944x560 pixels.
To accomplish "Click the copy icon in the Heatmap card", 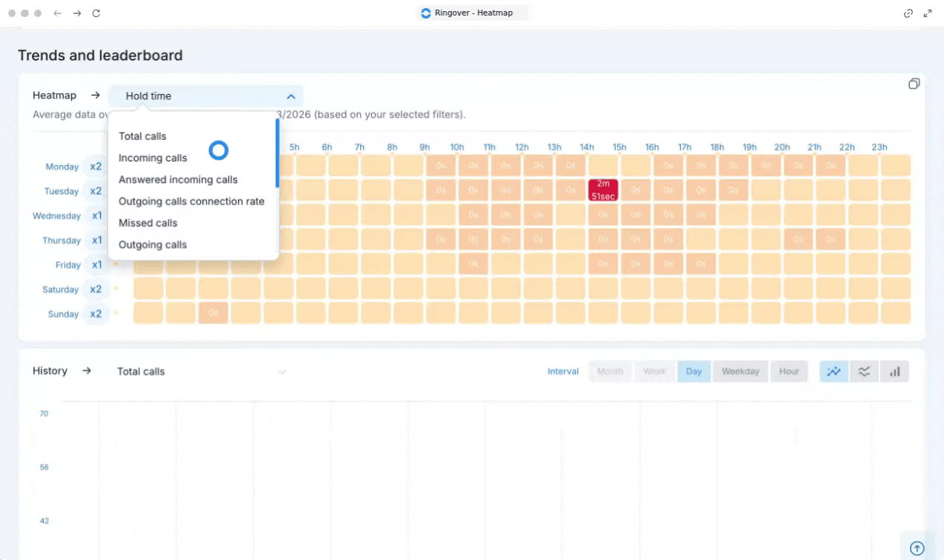I will pyautogui.click(x=914, y=84).
